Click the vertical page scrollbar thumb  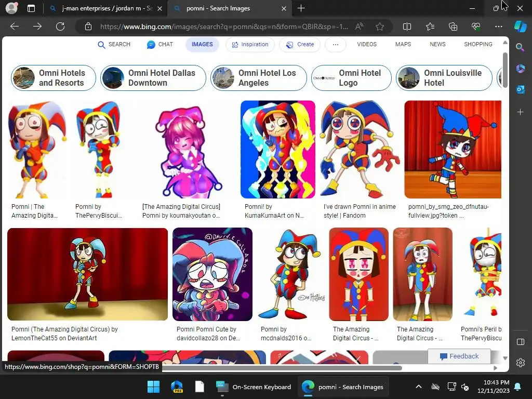(x=505, y=70)
